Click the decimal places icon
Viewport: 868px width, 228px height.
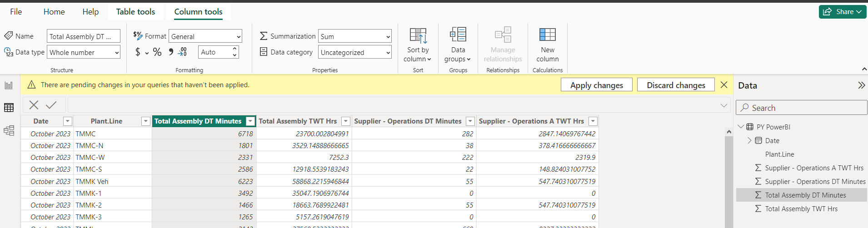(182, 52)
